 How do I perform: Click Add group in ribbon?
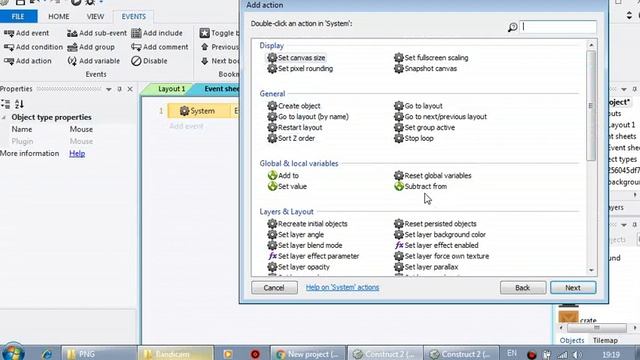point(91,47)
